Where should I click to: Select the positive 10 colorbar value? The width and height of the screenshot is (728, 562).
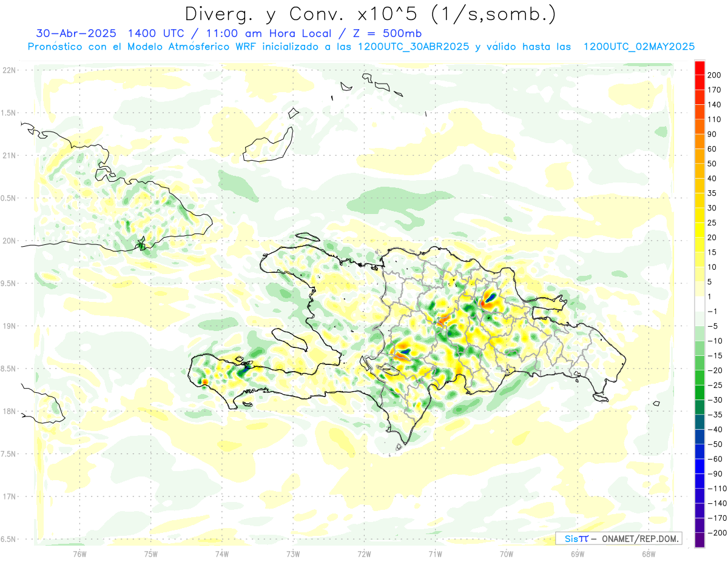tap(712, 267)
